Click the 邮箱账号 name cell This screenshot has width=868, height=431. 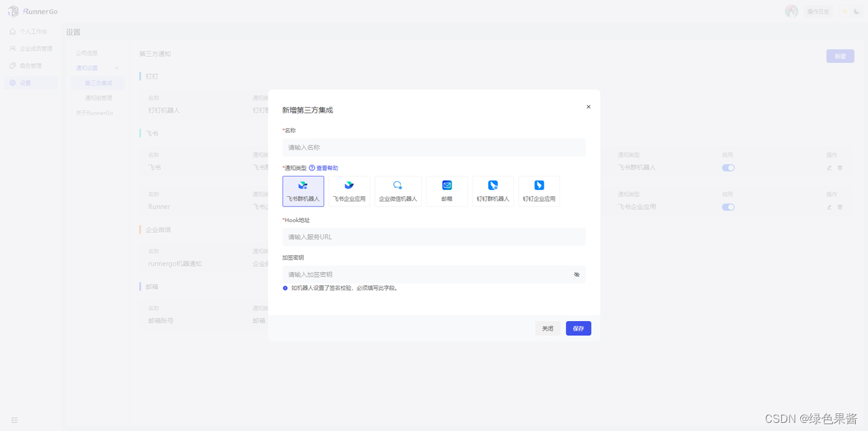[160, 320]
